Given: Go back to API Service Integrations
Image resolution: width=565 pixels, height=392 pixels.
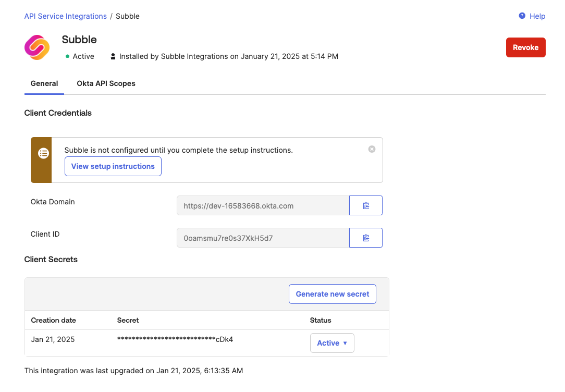Looking at the screenshot, I should pyautogui.click(x=66, y=16).
